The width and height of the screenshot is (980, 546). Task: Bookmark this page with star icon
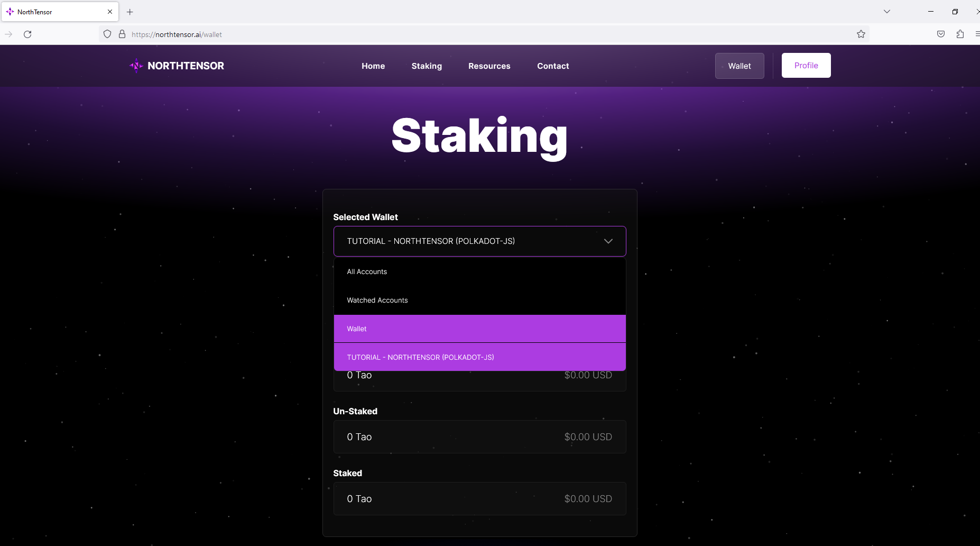tap(861, 34)
